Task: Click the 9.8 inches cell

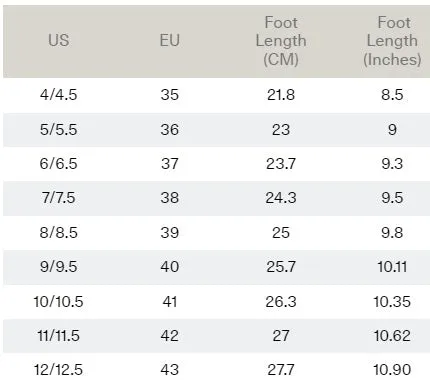Action: click(x=392, y=232)
